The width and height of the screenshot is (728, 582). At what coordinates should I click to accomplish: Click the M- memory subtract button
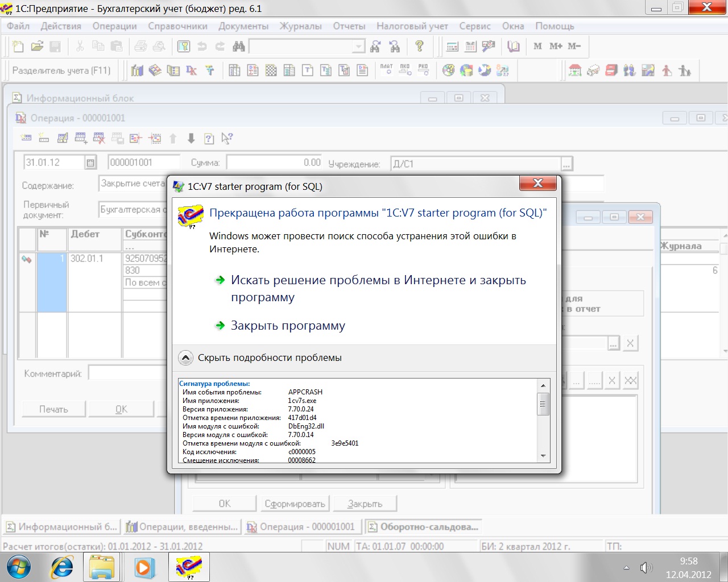(574, 47)
